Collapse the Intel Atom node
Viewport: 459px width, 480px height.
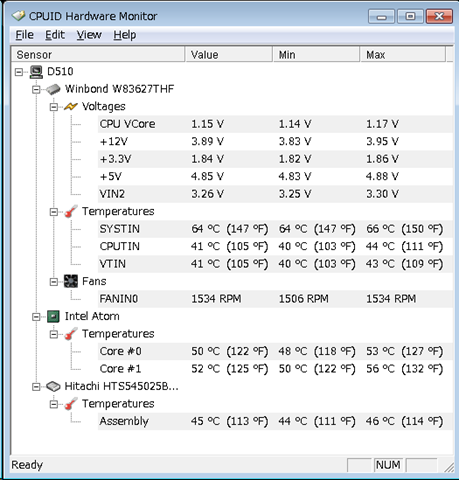click(x=36, y=317)
